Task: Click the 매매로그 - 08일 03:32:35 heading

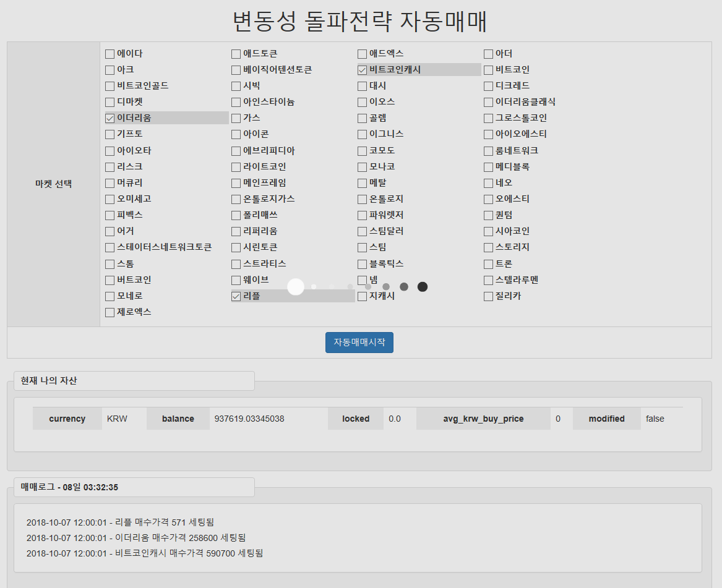Action: coord(69,487)
